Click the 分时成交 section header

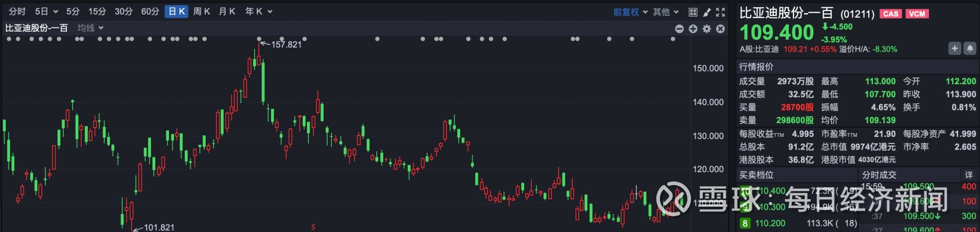pyautogui.click(x=879, y=175)
